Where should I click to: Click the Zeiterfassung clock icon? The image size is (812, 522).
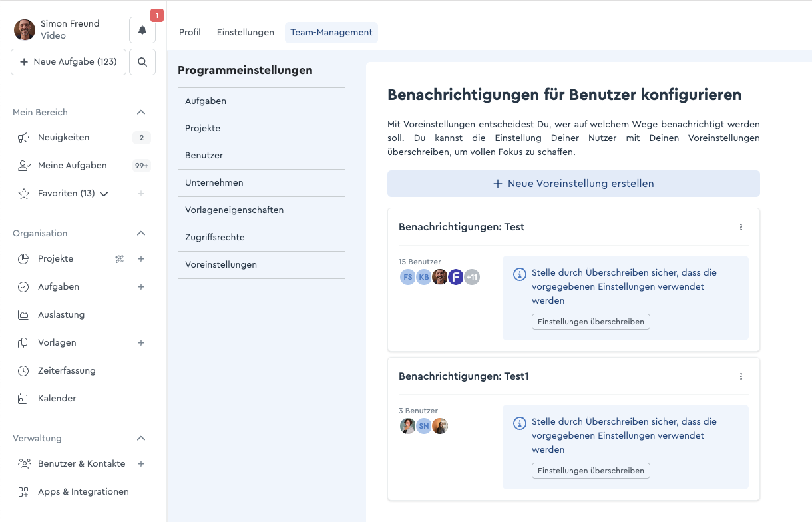click(x=23, y=371)
